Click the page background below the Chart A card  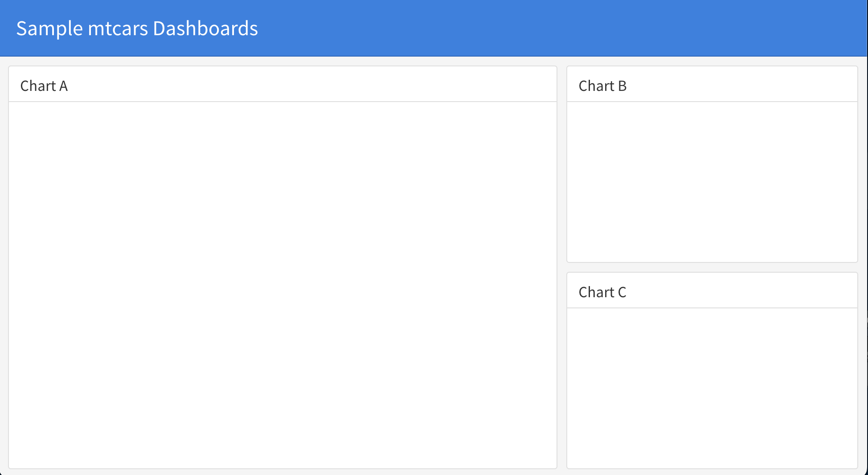pos(283,471)
